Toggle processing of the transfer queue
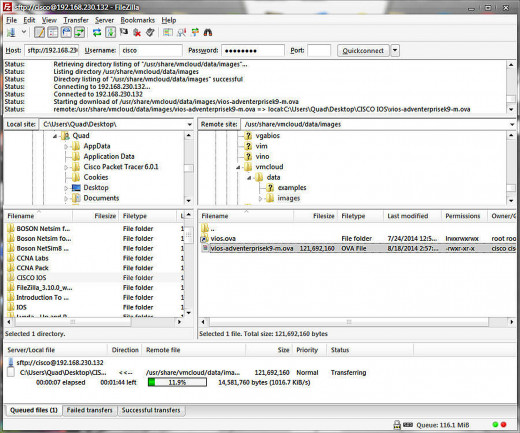 click(x=110, y=32)
